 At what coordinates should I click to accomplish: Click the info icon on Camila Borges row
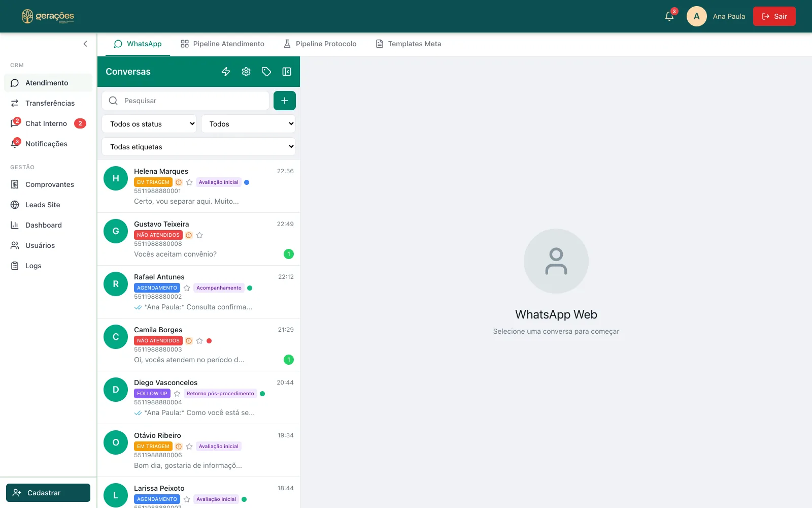[189, 341]
